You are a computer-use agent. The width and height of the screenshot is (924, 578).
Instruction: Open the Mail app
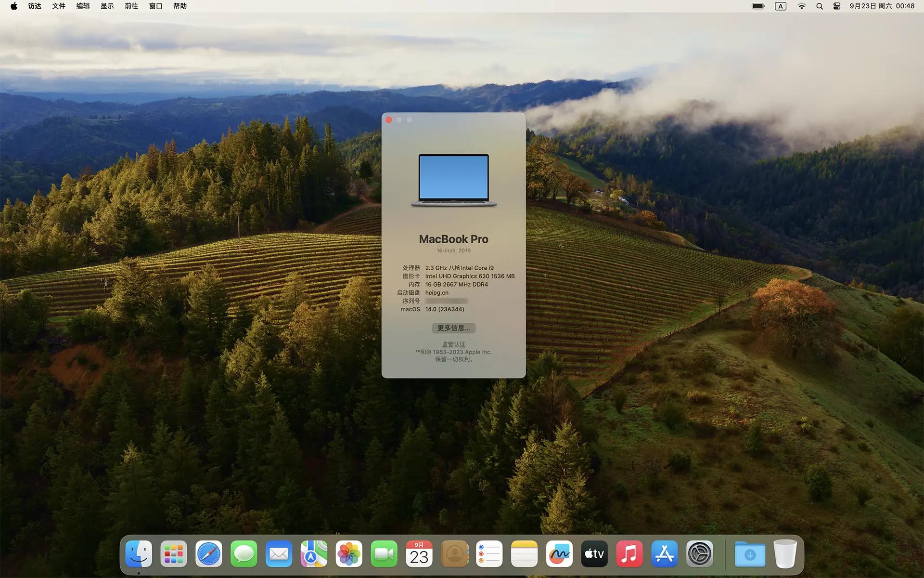point(279,553)
